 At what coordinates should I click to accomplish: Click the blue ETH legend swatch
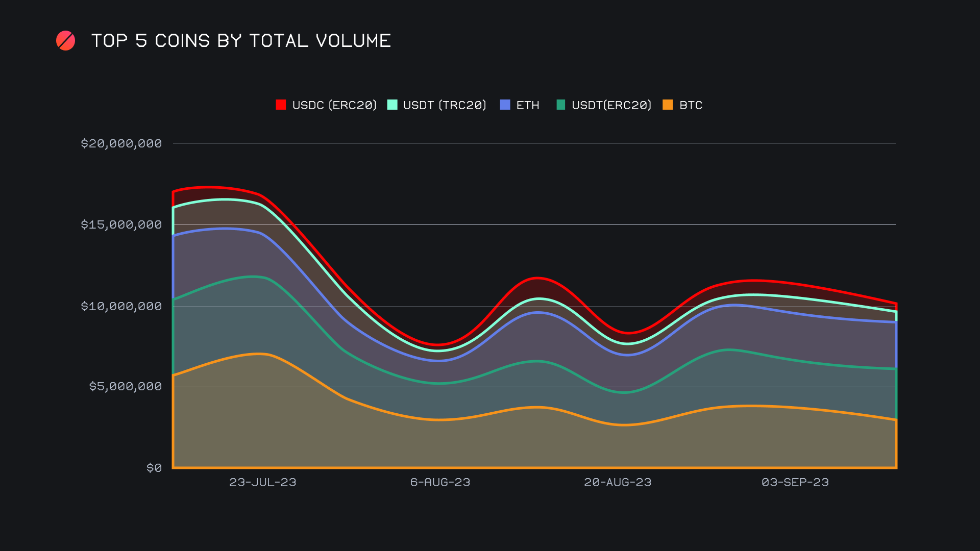[505, 105]
